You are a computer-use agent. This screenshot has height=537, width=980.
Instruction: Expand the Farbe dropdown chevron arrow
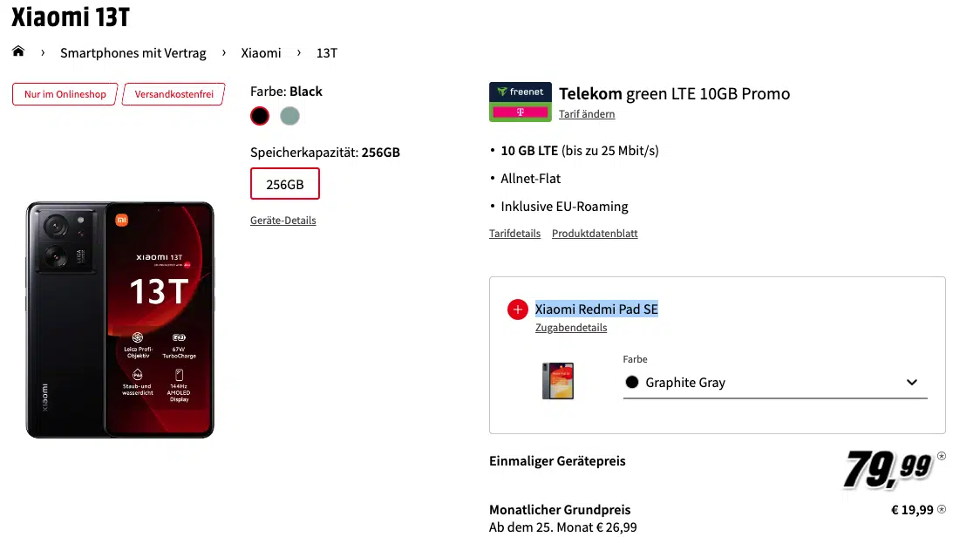click(x=912, y=383)
